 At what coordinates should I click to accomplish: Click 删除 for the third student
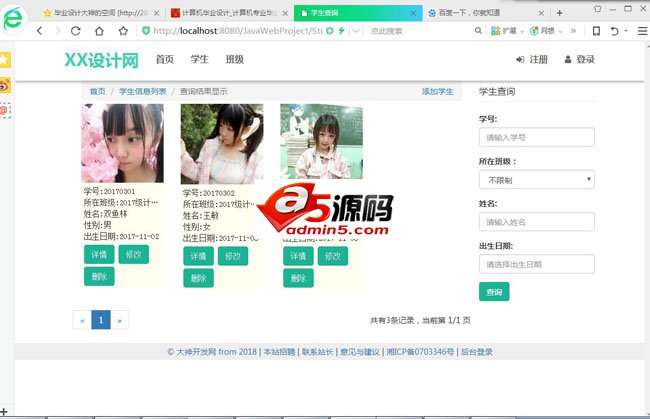[298, 278]
